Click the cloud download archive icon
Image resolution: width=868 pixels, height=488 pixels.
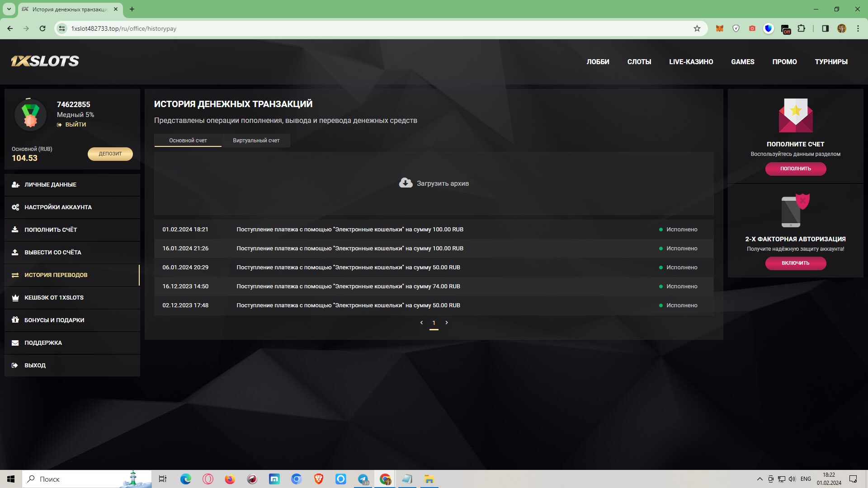pos(406,183)
